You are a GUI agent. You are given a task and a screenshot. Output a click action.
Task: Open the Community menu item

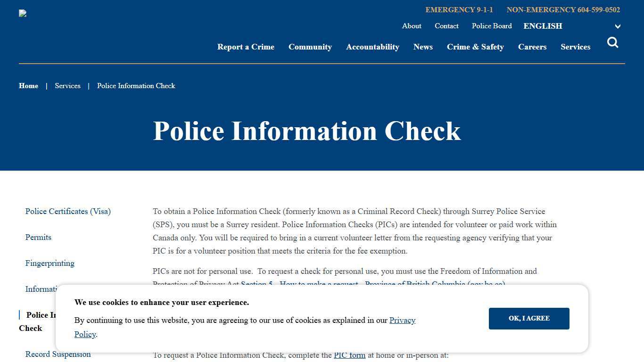pos(310,47)
